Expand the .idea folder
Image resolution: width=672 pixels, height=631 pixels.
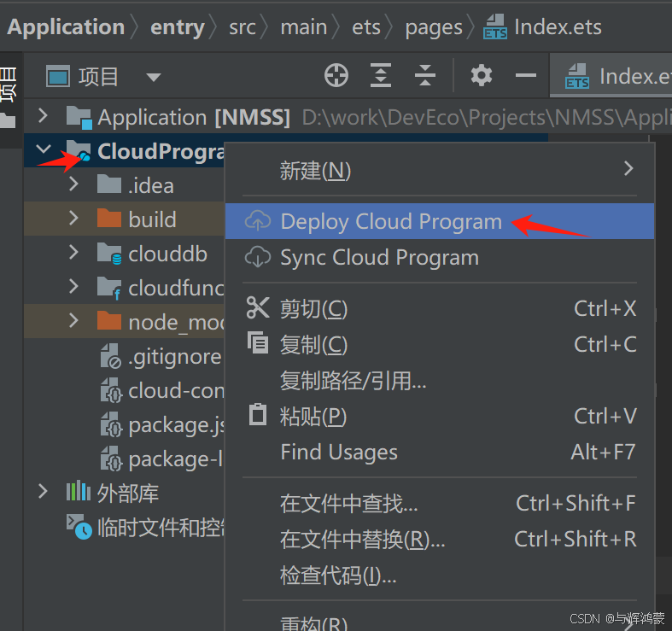(73, 184)
